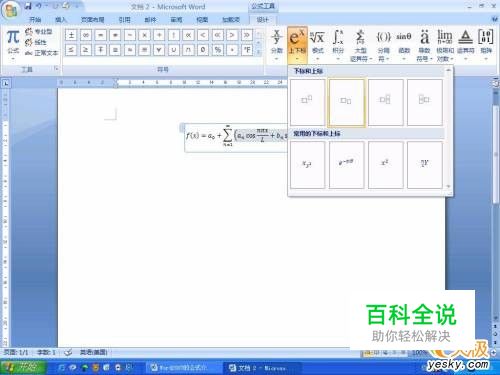Image resolution: width=500 pixels, height=375 pixels.
Task: Insert the greater-or-equal ≥ symbol
Action: [x=86, y=50]
